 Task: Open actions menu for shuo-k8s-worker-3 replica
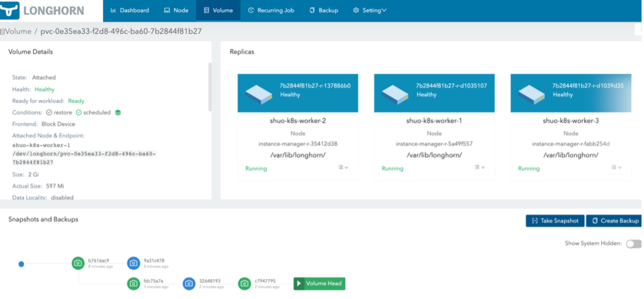pos(615,167)
